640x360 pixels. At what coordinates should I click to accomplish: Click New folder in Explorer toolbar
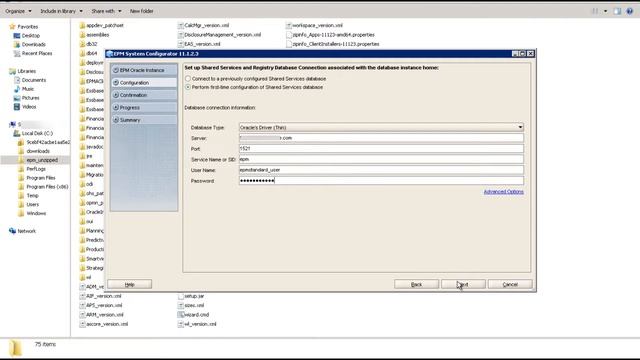(142, 11)
